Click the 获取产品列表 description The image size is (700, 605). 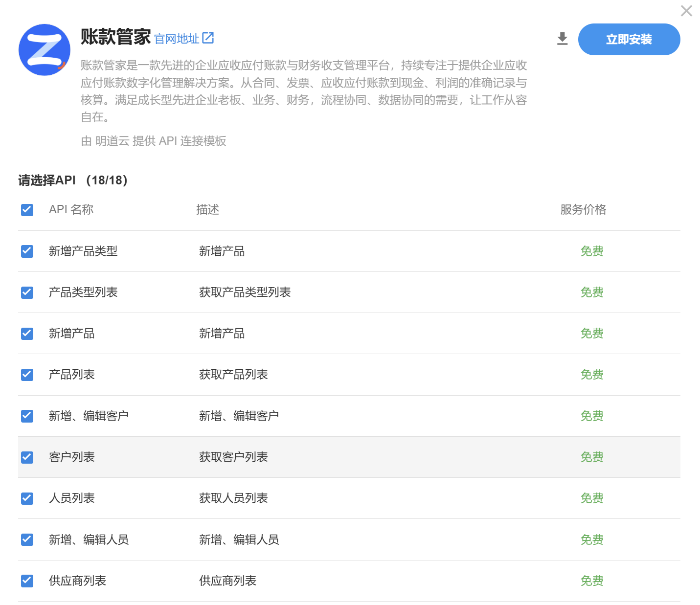(233, 374)
